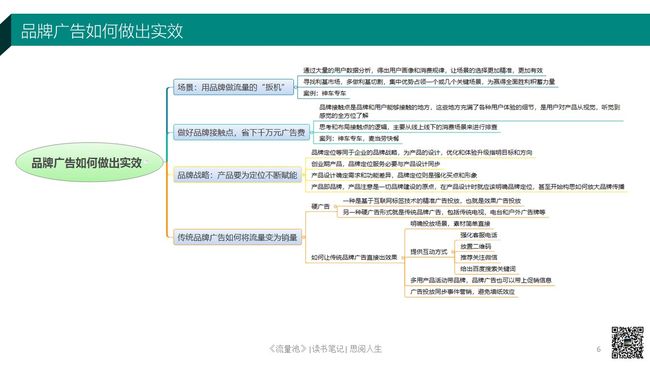650x366 pixels.
Task: Click the line starting 思考和布局接触点的逻辑
Action: [x=408, y=127]
